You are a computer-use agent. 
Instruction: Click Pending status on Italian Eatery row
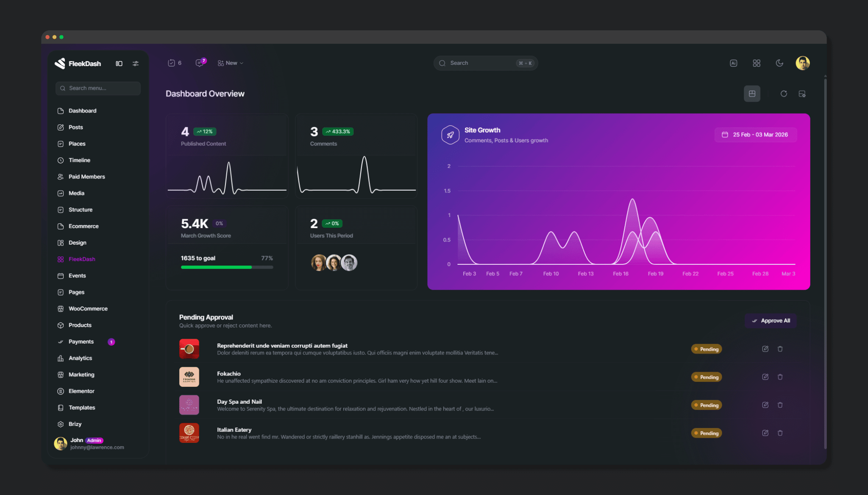(x=707, y=433)
